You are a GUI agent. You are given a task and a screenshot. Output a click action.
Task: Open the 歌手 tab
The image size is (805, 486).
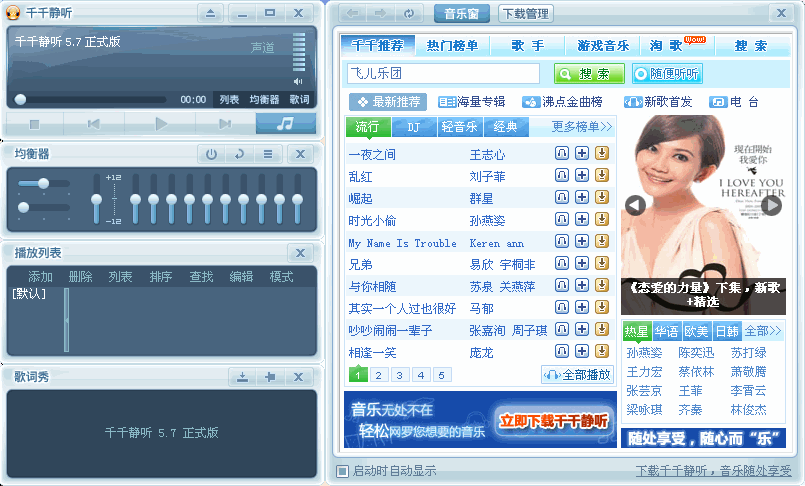(527, 46)
